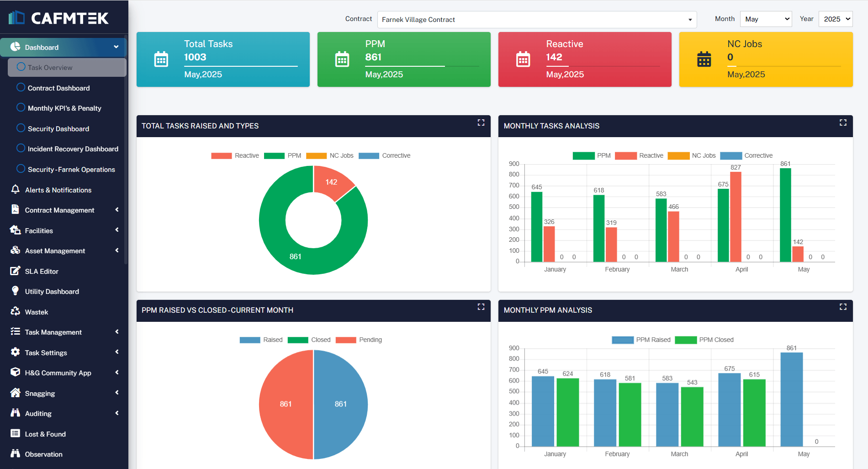This screenshot has height=469, width=868.
Task: Click the Wastek recycle icon
Action: tap(15, 311)
